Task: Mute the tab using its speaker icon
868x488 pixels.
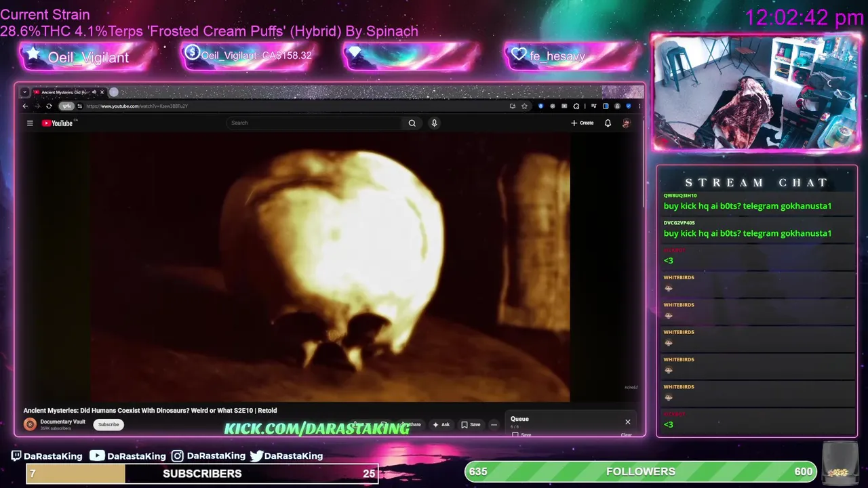Action: (93, 92)
